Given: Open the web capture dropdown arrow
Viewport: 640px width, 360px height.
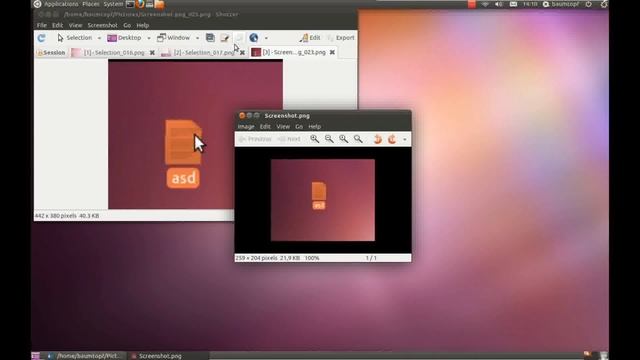Looking at the screenshot, I should [266, 38].
